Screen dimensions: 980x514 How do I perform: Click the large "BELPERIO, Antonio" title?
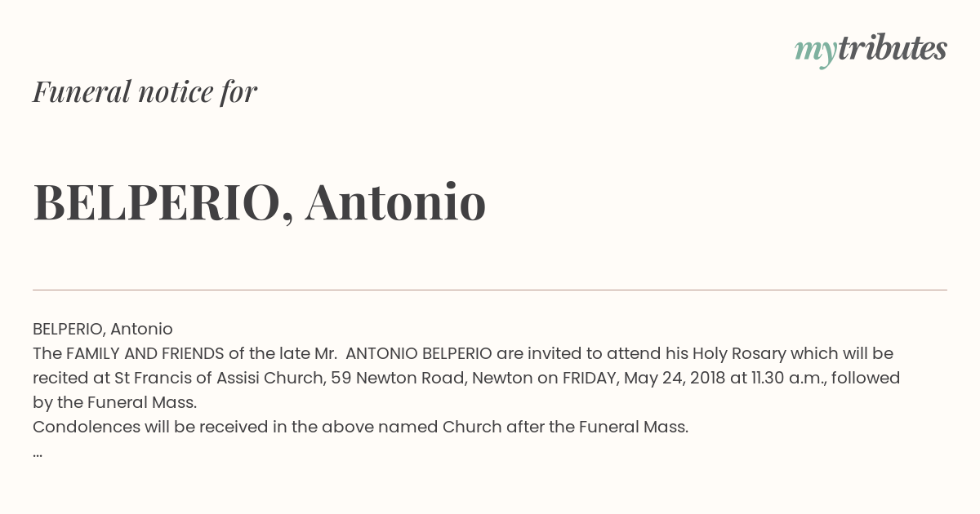coord(260,202)
